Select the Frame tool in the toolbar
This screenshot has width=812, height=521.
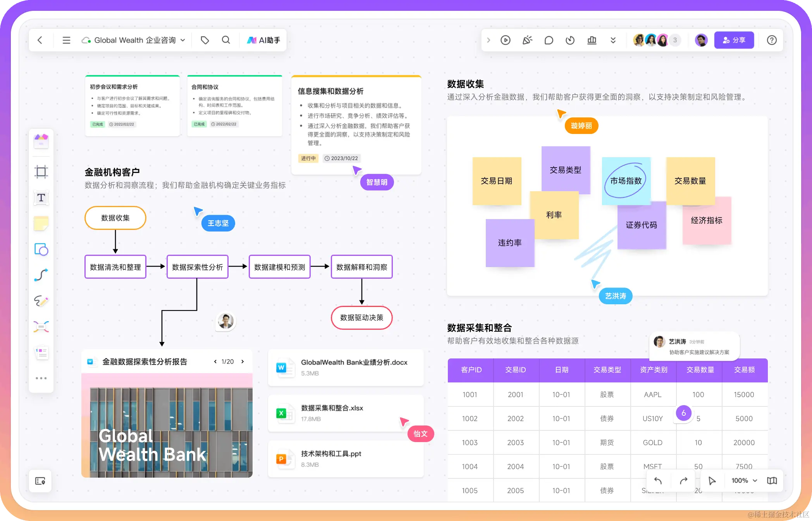[41, 172]
